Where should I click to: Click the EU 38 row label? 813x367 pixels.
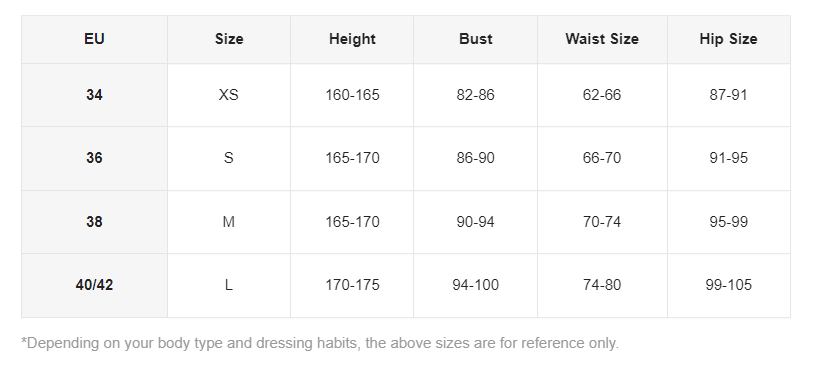[94, 222]
